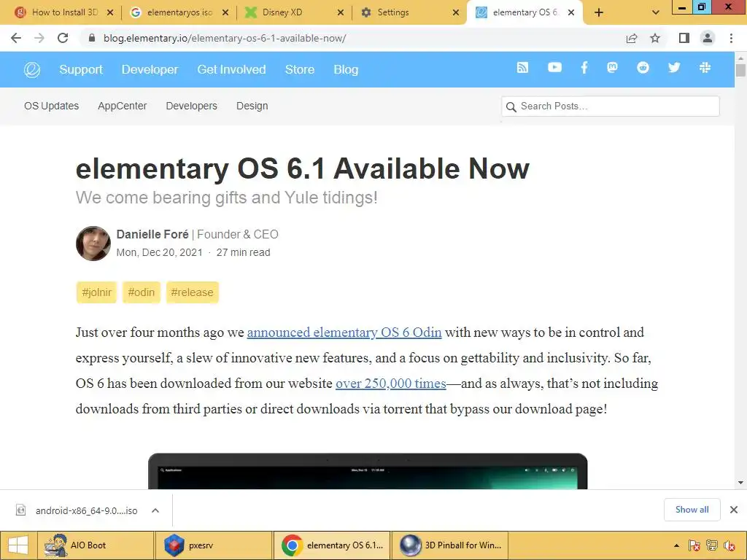The width and height of the screenshot is (747, 560).
Task: Click the author avatar photo
Action: pyautogui.click(x=93, y=244)
